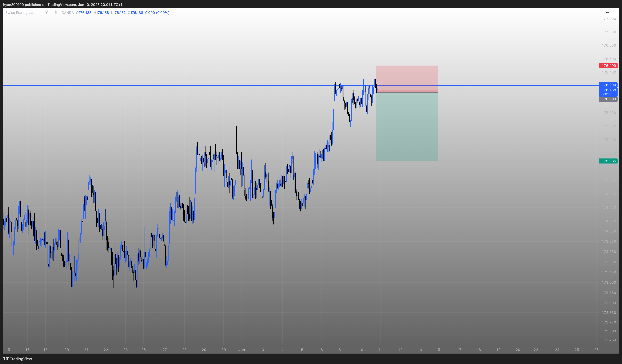Click the blue 176.200 horizontal line label
The image size is (622, 364).
pyautogui.click(x=608, y=85)
